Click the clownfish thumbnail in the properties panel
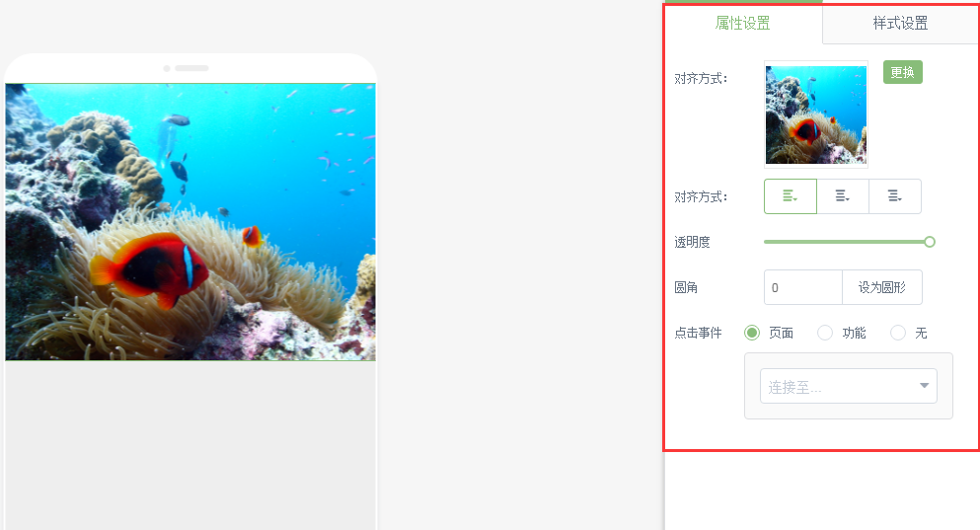Image resolution: width=980 pixels, height=530 pixels. point(815,114)
